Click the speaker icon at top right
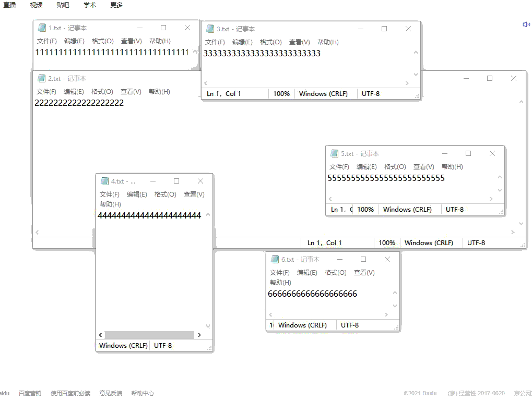 526,25
